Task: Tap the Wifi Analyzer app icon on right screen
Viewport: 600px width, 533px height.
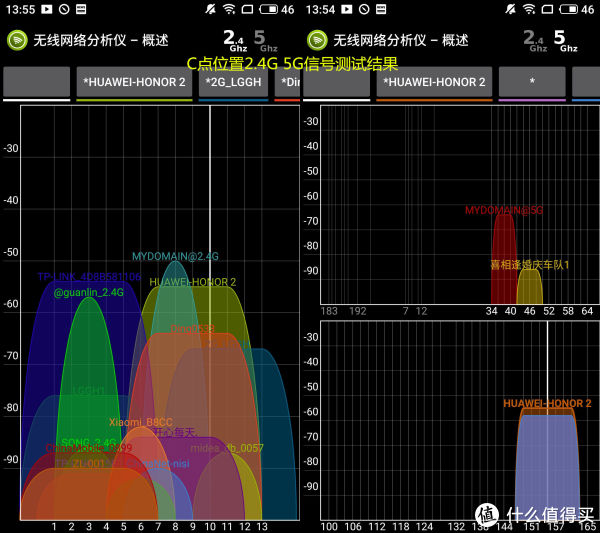Action: [x=317, y=40]
